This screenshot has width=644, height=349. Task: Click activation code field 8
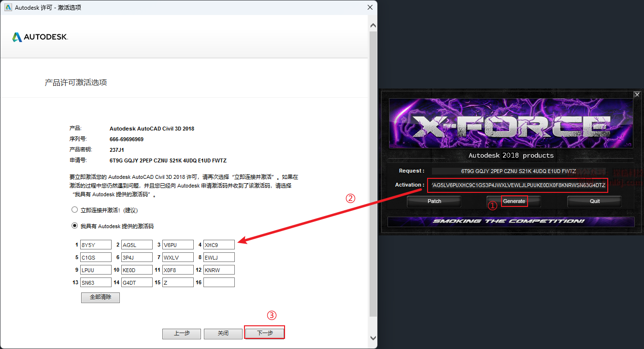pos(219,257)
